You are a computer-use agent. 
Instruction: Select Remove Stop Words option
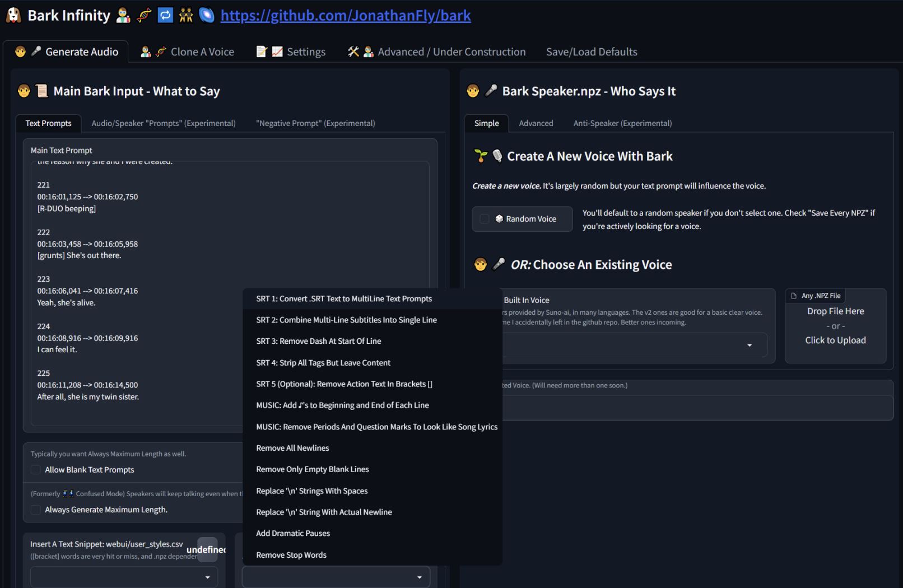372,555
